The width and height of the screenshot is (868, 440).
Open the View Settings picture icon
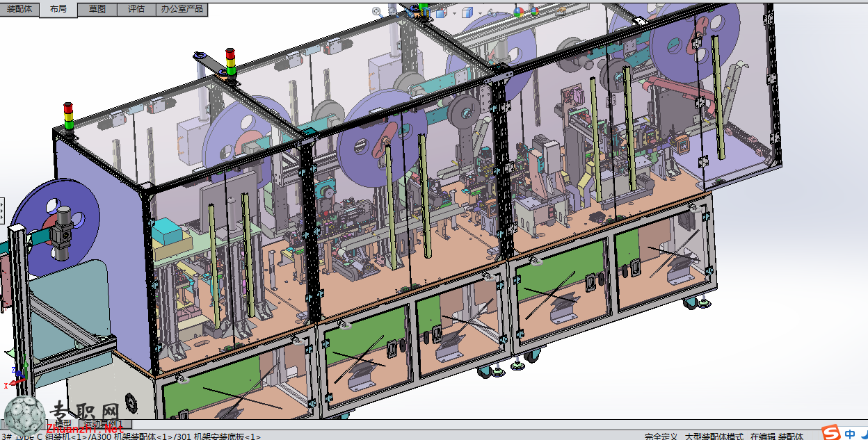[x=561, y=12]
